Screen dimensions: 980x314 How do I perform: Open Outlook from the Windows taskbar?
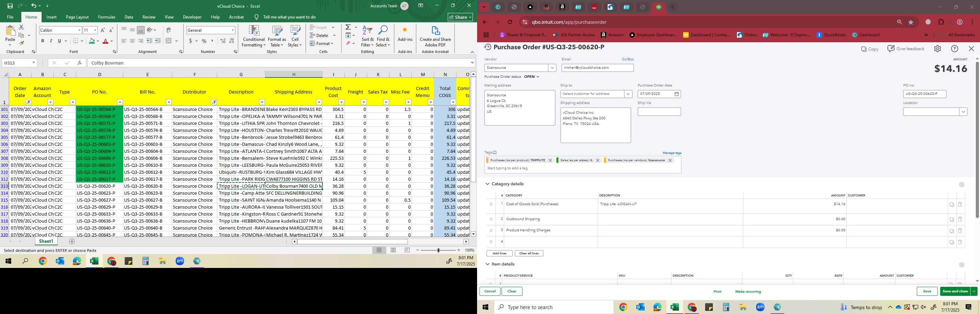(x=640, y=307)
